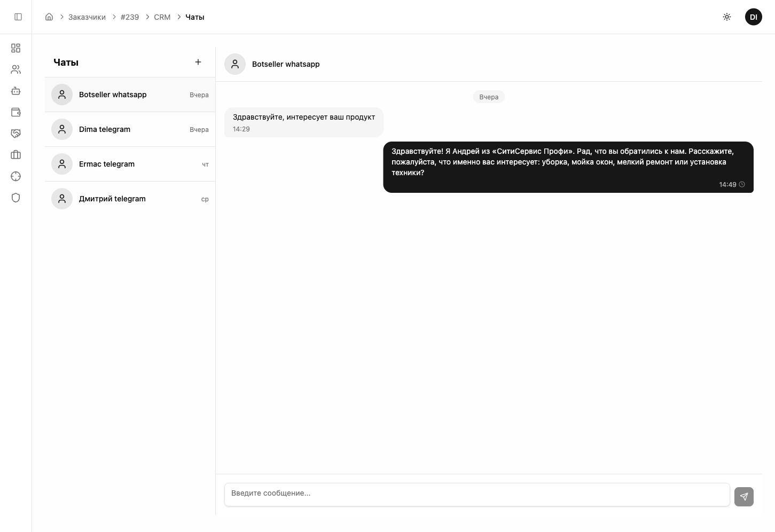Open the bots section via robot icon
Viewport: 775px width, 532px height.
click(x=16, y=91)
